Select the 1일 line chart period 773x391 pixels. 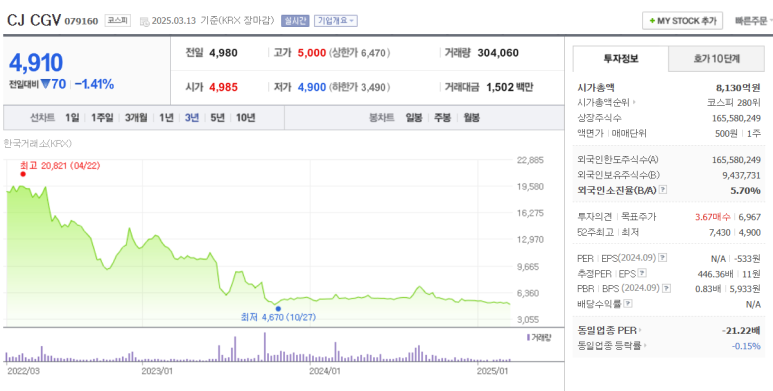(x=72, y=117)
